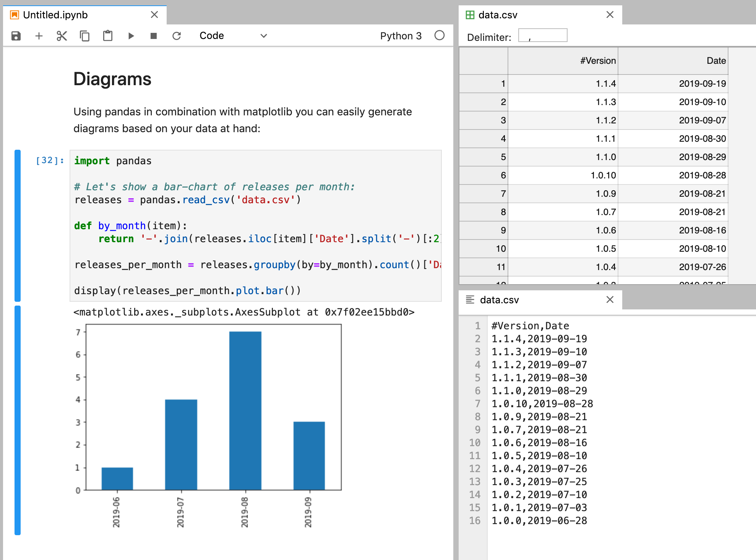The image size is (756, 560).
Task: Open the cell type dropdown showing Code
Action: (233, 36)
